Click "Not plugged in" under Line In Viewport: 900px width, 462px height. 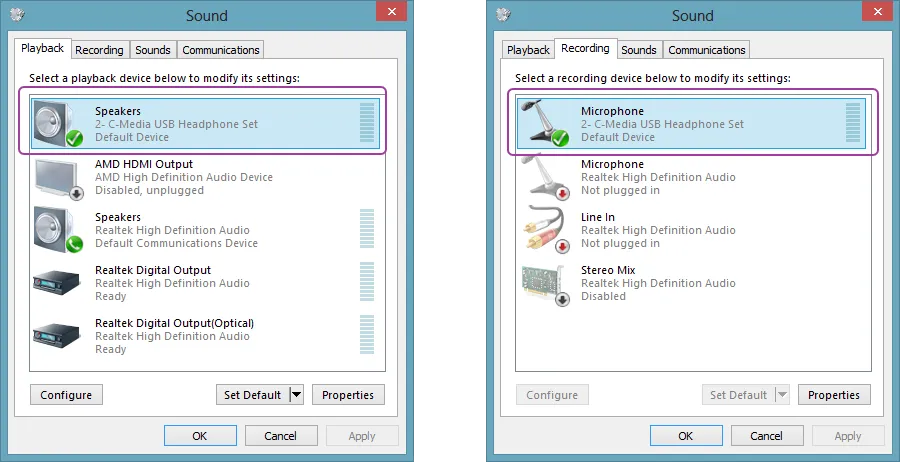coord(620,243)
